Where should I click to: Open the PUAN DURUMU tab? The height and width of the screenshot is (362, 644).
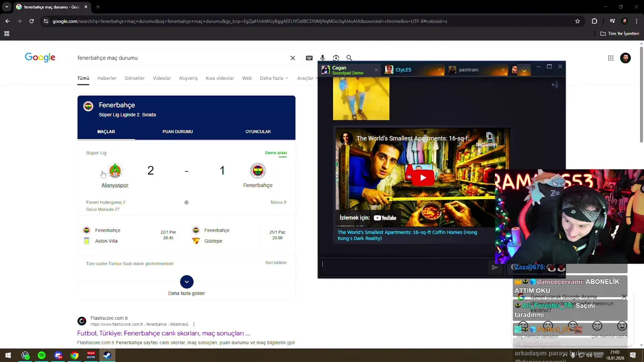point(178,132)
